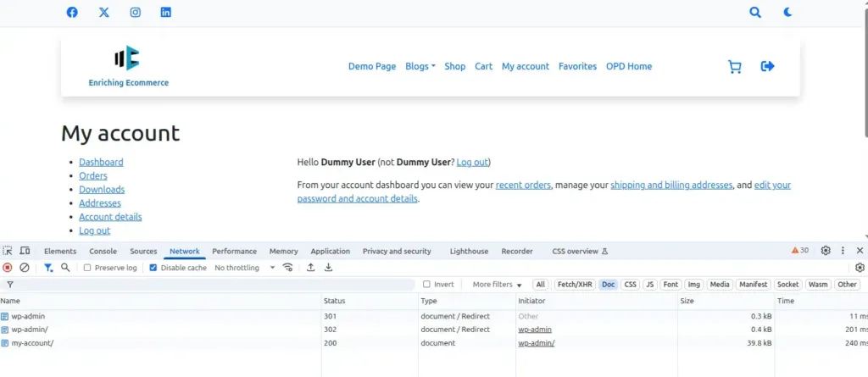Open the No throttling dropdown
Screen dimensions: 868x377
[244, 268]
